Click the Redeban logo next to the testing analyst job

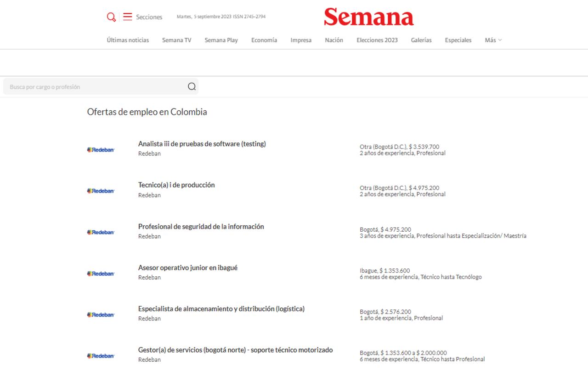click(101, 149)
